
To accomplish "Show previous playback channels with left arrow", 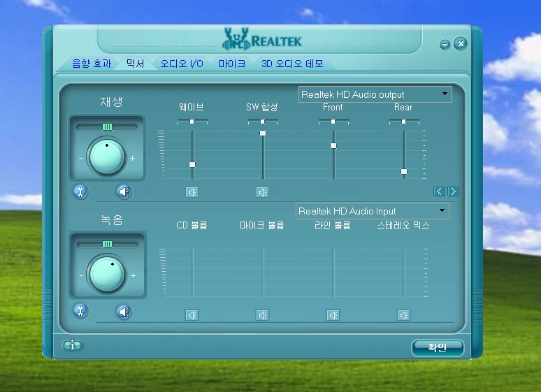I will click(439, 191).
